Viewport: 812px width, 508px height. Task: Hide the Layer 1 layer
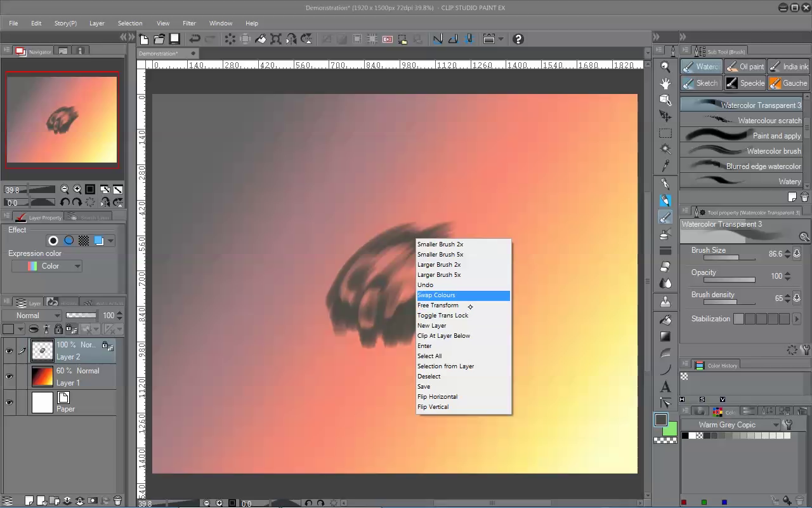[x=9, y=376]
